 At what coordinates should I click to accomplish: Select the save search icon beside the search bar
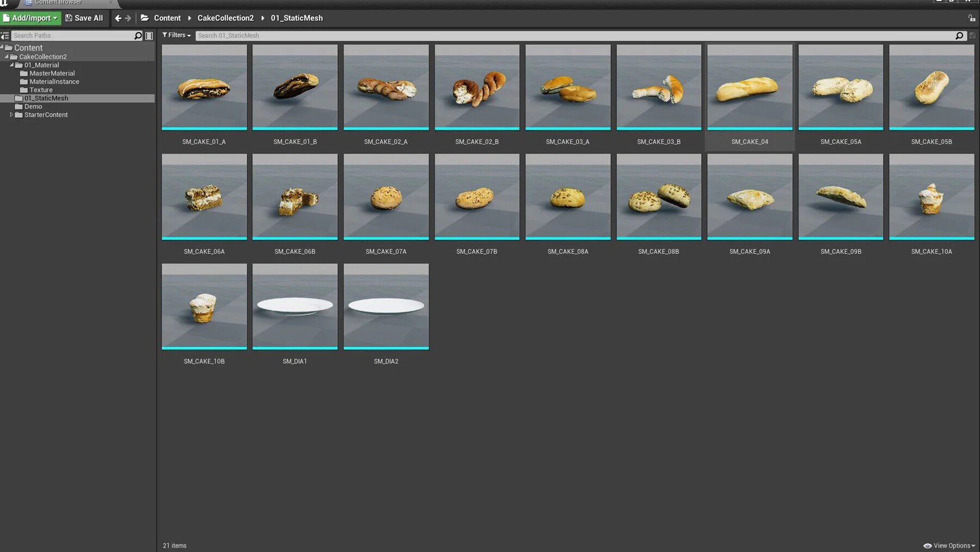[972, 35]
